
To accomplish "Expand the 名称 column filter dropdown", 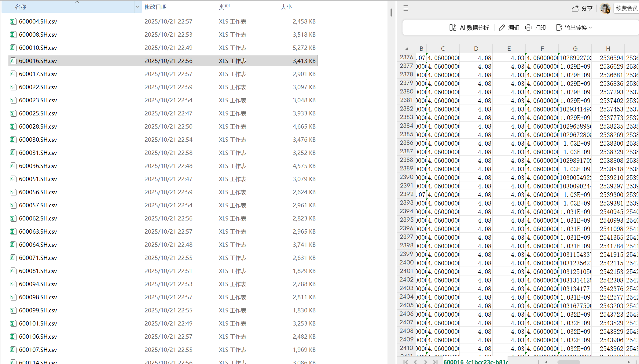I will (137, 7).
